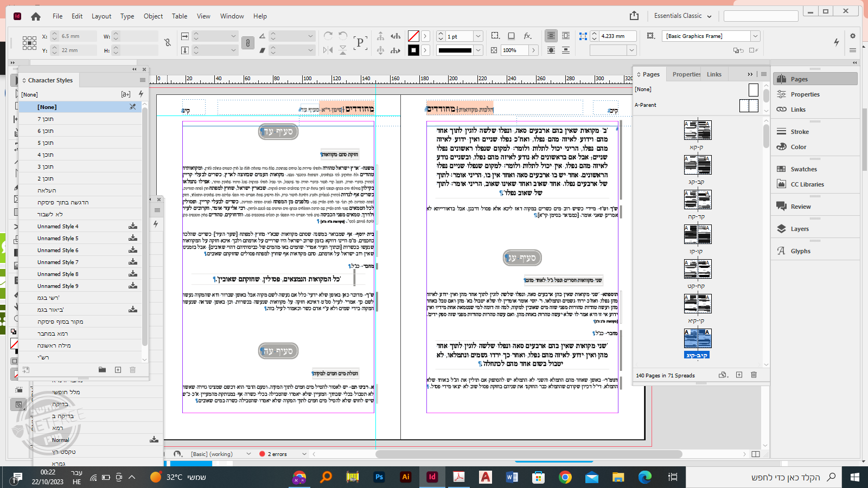Expand the 100% opacity slider arrow
Image resolution: width=868 pixels, height=488 pixels.
533,50
